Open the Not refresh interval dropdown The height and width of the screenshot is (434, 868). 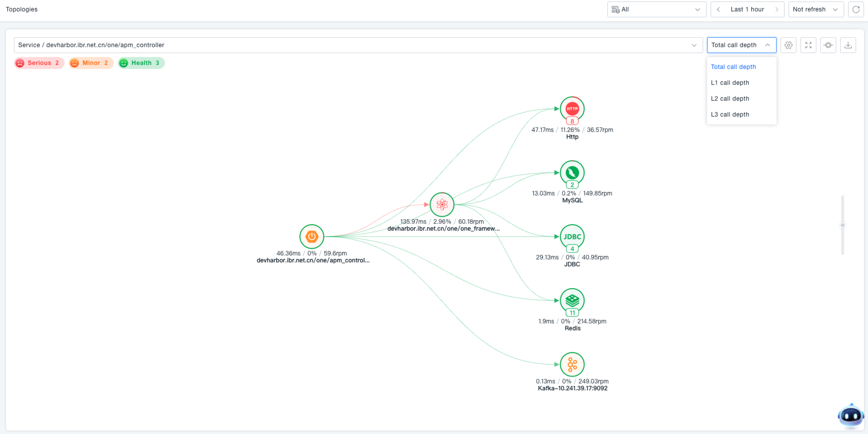point(815,9)
